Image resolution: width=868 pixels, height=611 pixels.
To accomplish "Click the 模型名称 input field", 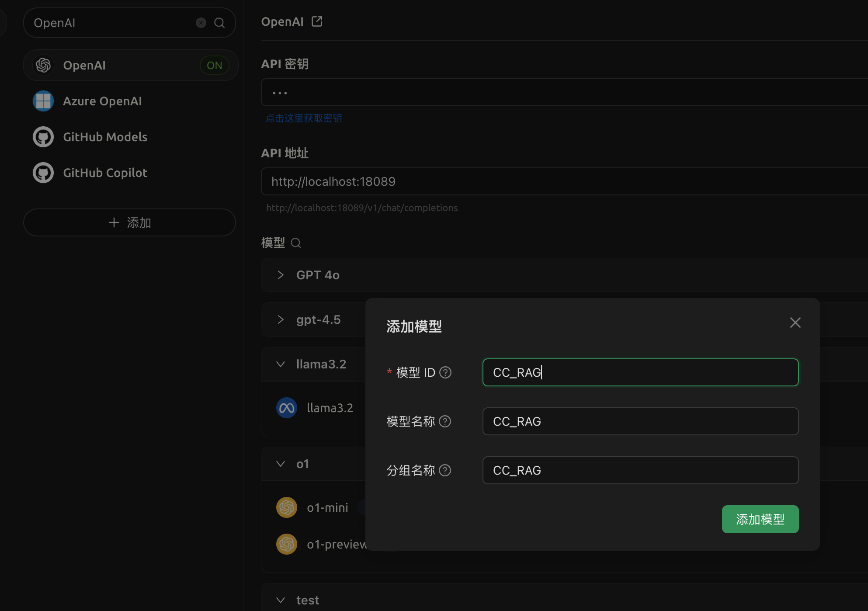I will (640, 421).
